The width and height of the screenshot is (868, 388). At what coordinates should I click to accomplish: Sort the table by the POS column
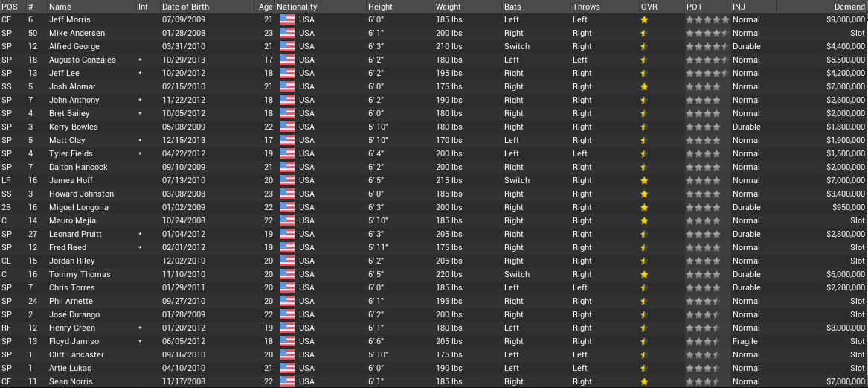[x=10, y=7]
